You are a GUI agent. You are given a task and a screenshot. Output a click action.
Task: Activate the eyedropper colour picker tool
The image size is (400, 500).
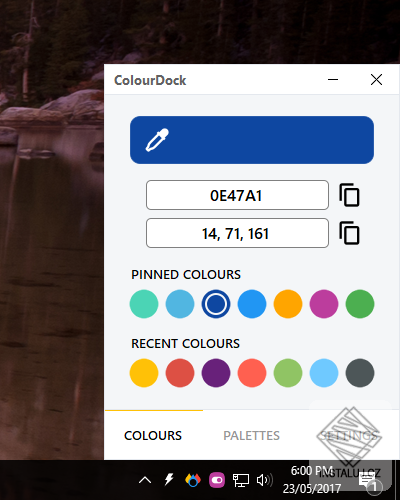pos(157,140)
